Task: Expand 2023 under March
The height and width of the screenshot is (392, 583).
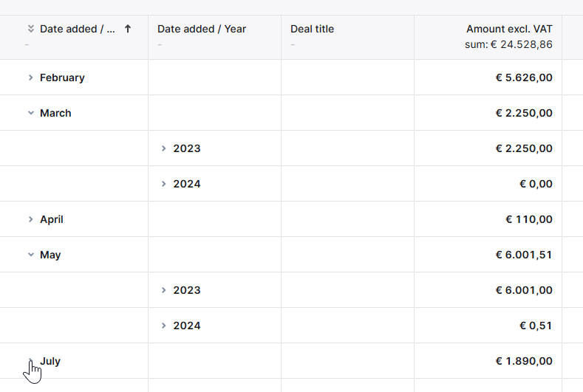Action: [x=163, y=148]
